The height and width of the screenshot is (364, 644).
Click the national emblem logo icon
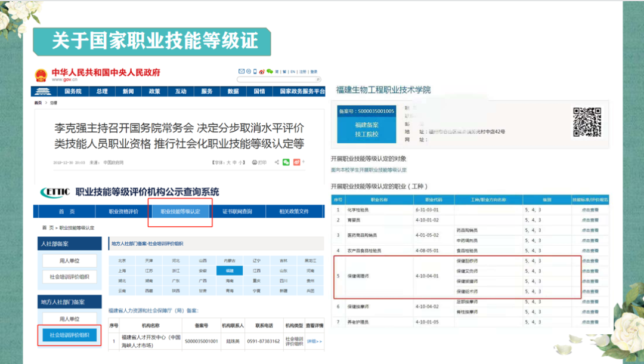click(41, 76)
